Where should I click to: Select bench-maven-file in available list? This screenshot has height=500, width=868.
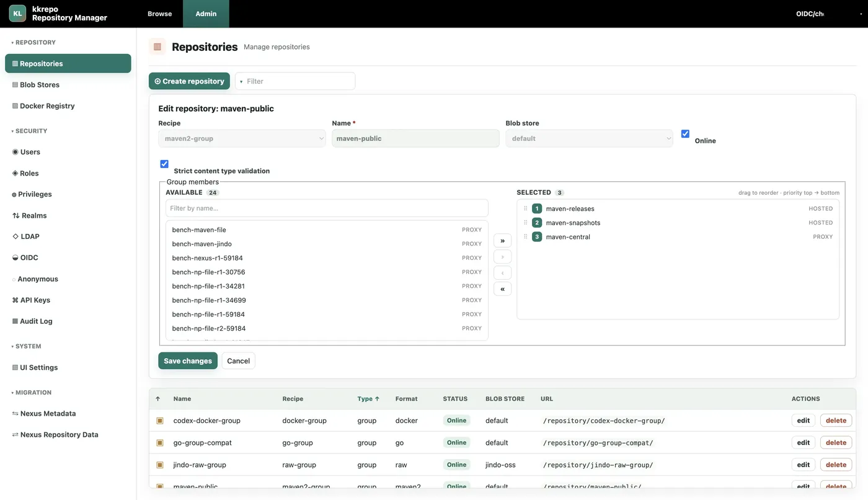coord(327,230)
